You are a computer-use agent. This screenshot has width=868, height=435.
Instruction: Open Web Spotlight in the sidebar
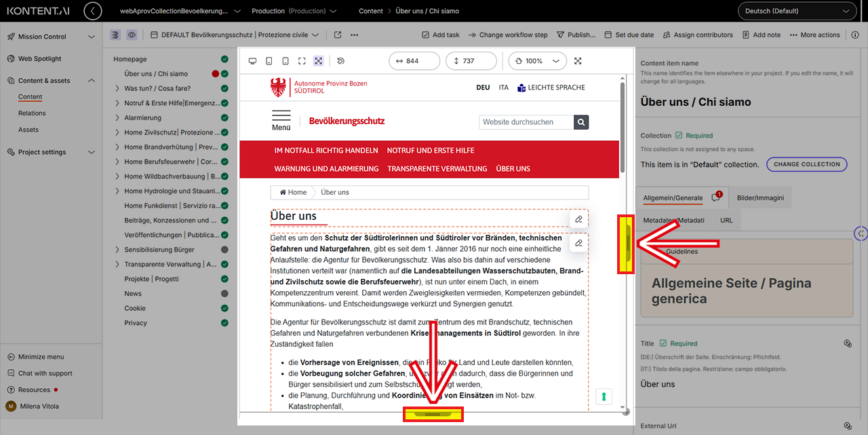[x=39, y=59]
